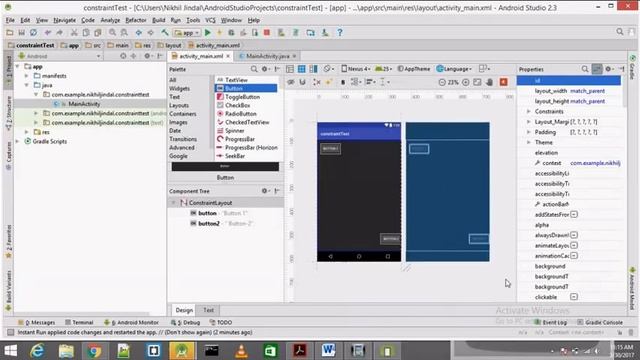Open the Refactor menu
Screen dimensions: 640x360
(x=136, y=20)
